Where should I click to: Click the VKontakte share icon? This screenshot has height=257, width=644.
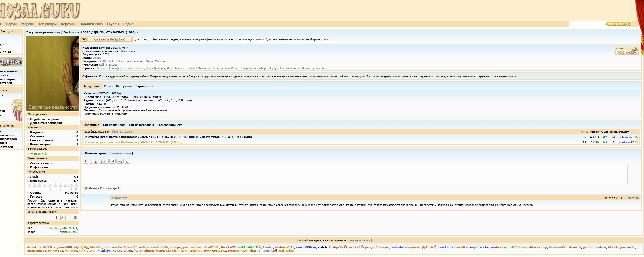coord(75,217)
